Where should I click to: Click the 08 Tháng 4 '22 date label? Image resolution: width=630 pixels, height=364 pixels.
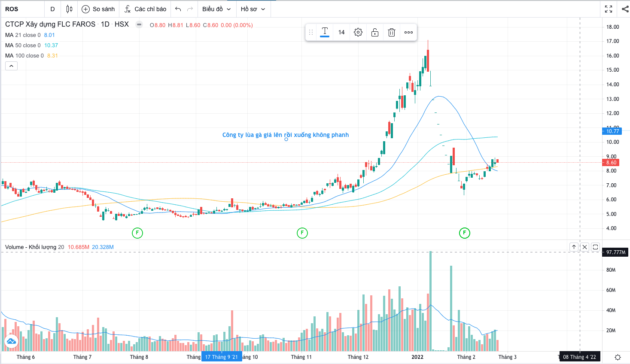580,357
